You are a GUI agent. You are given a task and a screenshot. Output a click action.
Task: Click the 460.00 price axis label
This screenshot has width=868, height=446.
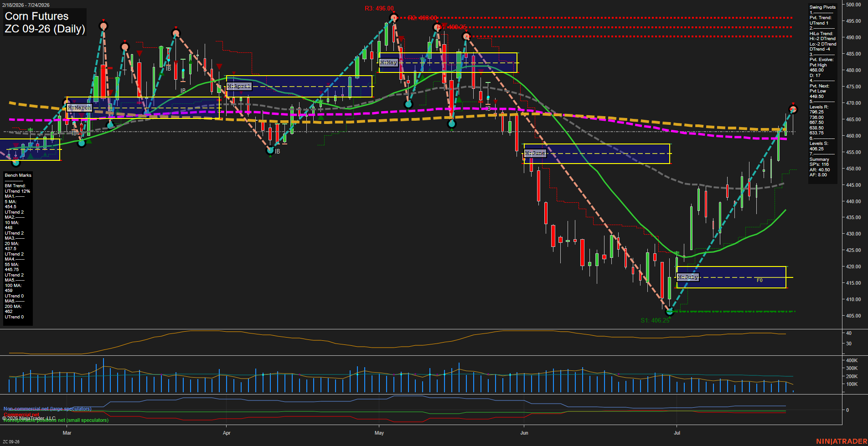click(x=853, y=136)
